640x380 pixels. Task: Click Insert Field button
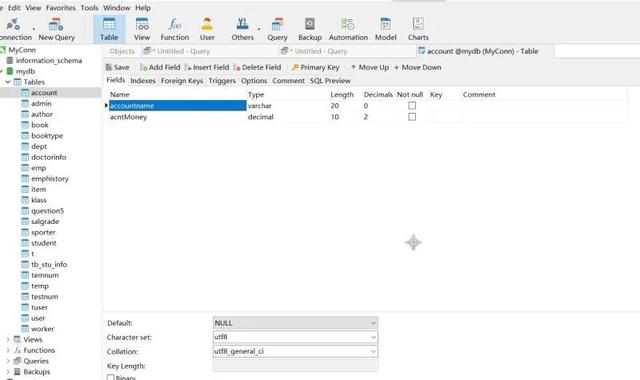[x=207, y=67]
